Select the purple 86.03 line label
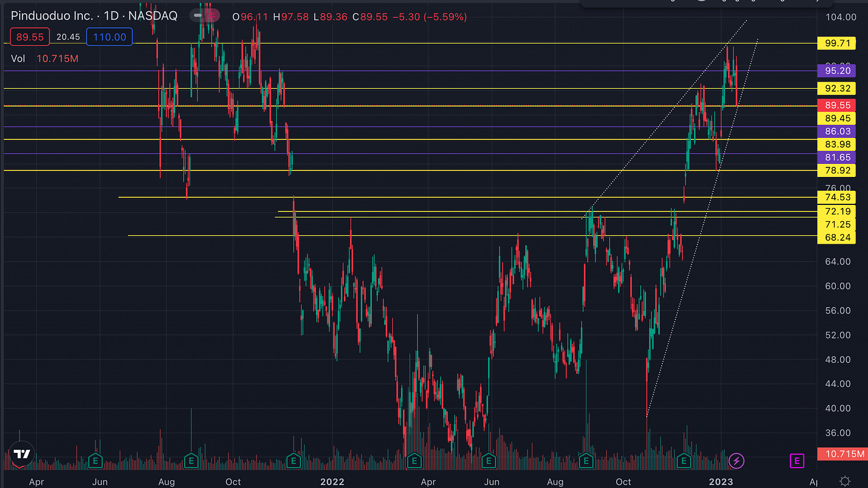868x488 pixels. 838,132
